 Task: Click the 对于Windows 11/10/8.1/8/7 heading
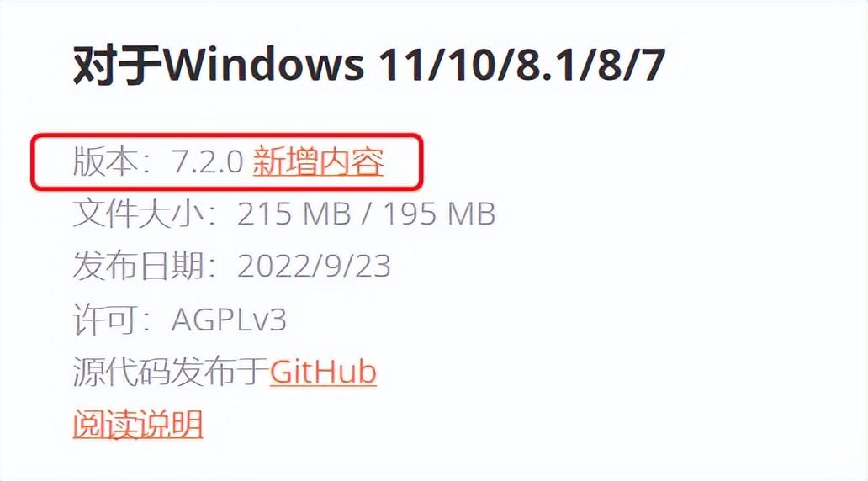point(368,66)
